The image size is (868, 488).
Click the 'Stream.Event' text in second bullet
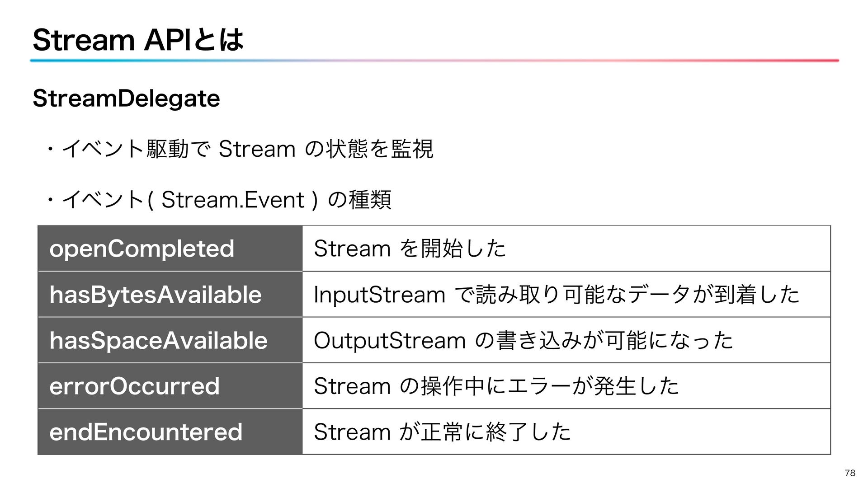(x=233, y=200)
